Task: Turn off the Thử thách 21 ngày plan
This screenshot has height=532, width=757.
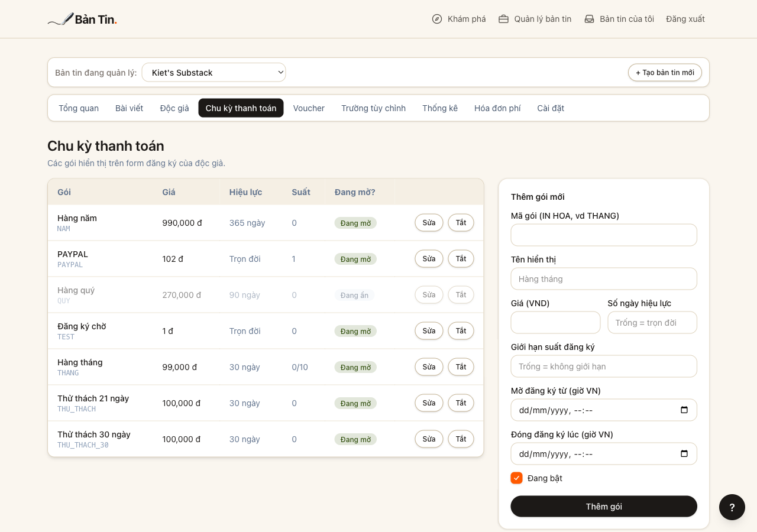Action: [461, 403]
